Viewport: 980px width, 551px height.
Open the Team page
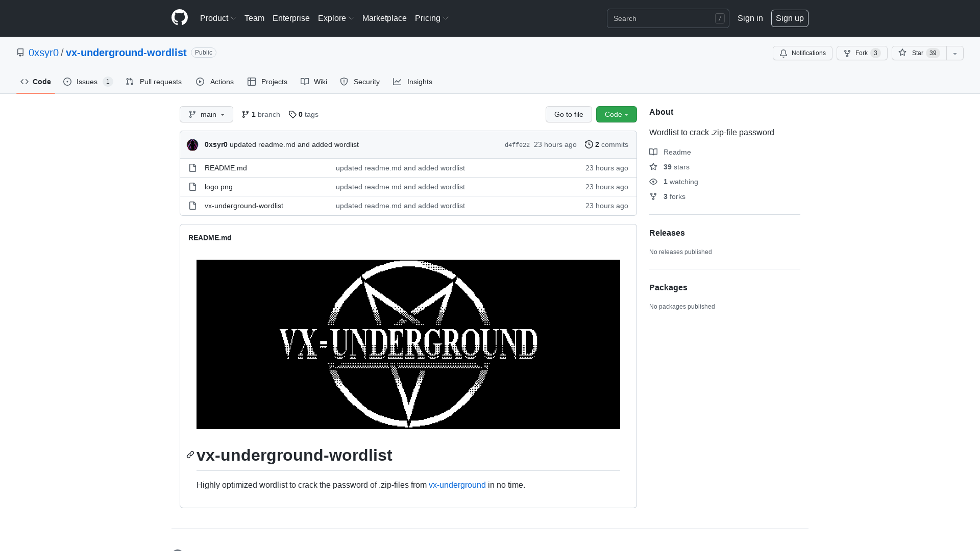pos(254,18)
